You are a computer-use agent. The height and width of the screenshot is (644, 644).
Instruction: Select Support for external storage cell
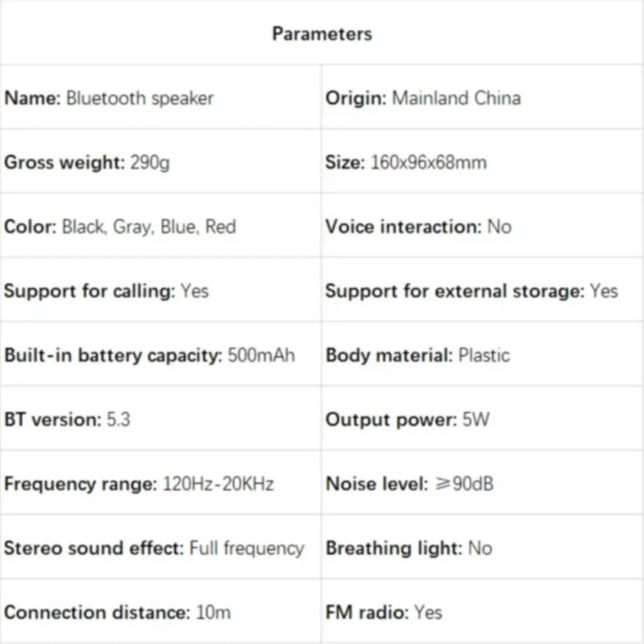[471, 291]
